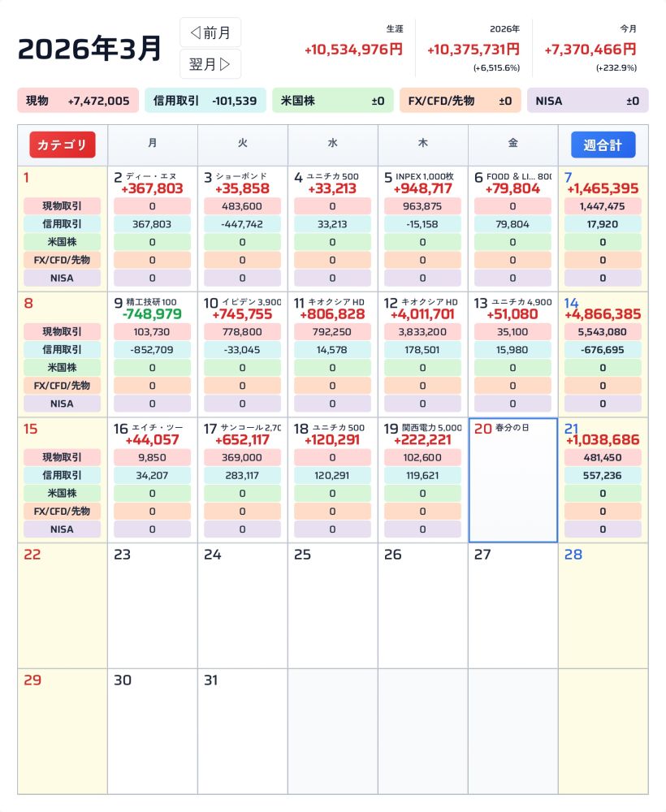The image size is (666, 812).
Task: Select March 20 春分の日 cell
Action: tap(512, 480)
